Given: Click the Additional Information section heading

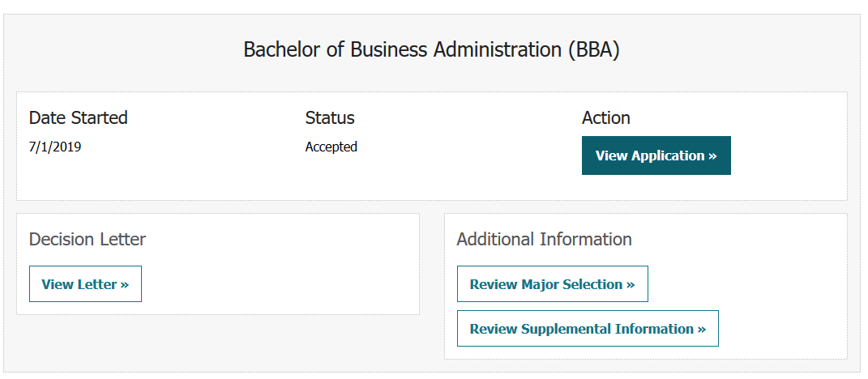Looking at the screenshot, I should pos(544,240).
